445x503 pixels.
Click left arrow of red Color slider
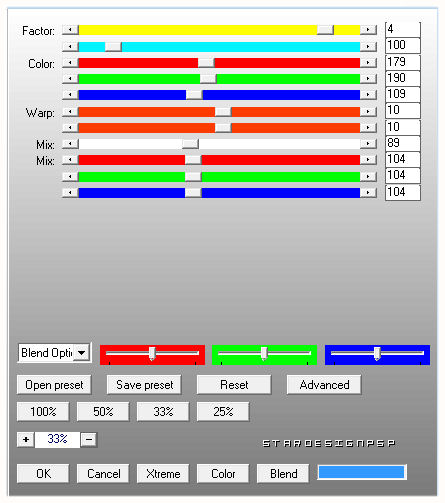[x=70, y=62]
